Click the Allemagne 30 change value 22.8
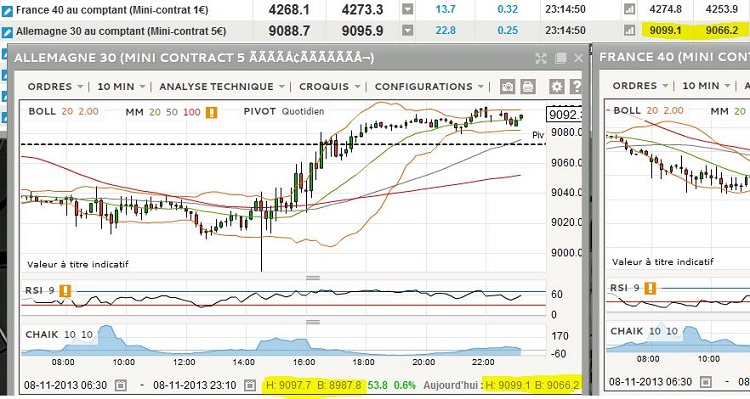Image resolution: width=750 pixels, height=399 pixels. [x=445, y=31]
